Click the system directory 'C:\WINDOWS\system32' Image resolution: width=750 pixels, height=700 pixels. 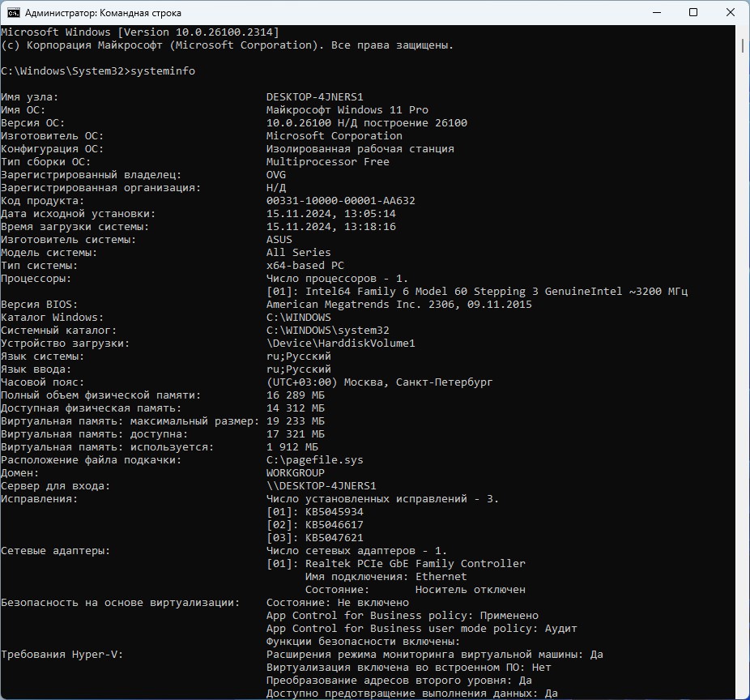coord(328,330)
